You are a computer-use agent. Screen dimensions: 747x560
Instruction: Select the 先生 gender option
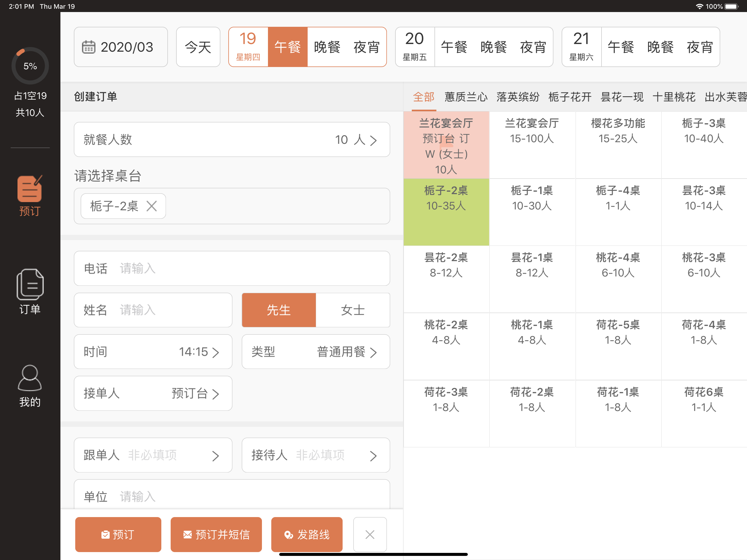[279, 310]
